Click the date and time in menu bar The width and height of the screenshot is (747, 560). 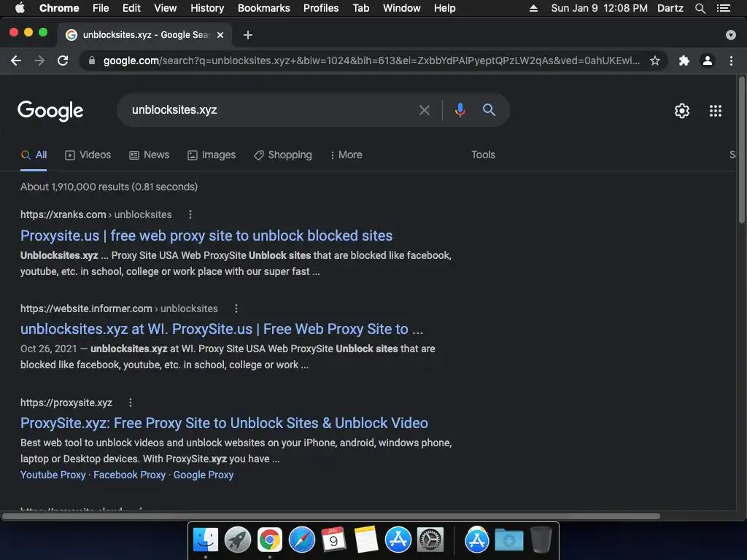pyautogui.click(x=600, y=8)
